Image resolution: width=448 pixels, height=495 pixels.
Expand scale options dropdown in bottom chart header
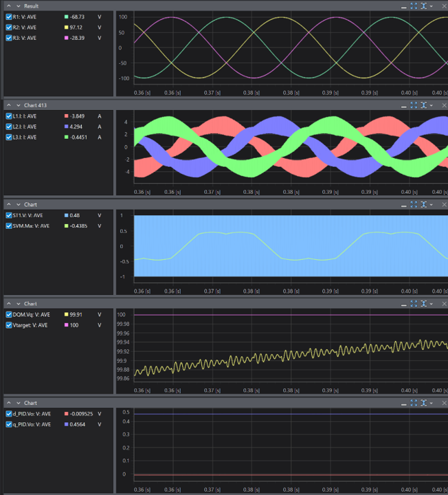432,403
